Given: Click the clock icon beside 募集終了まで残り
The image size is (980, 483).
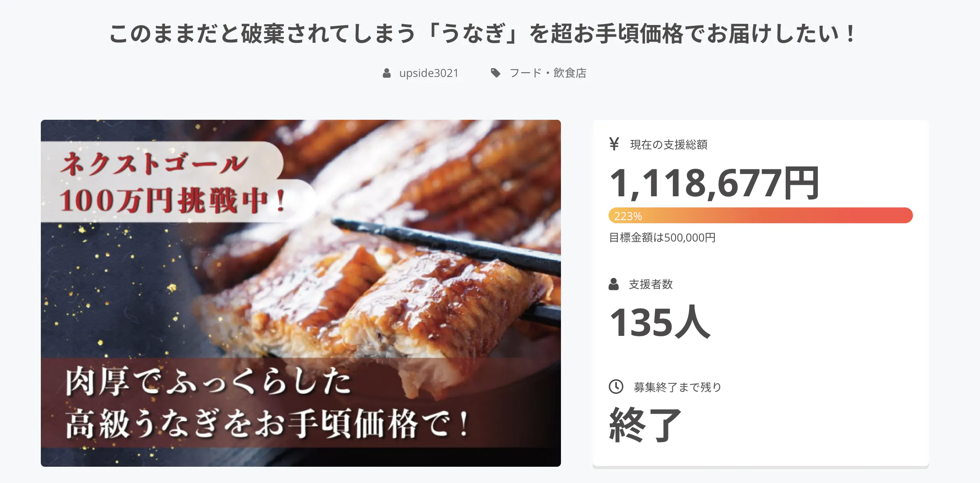Looking at the screenshot, I should tap(616, 387).
